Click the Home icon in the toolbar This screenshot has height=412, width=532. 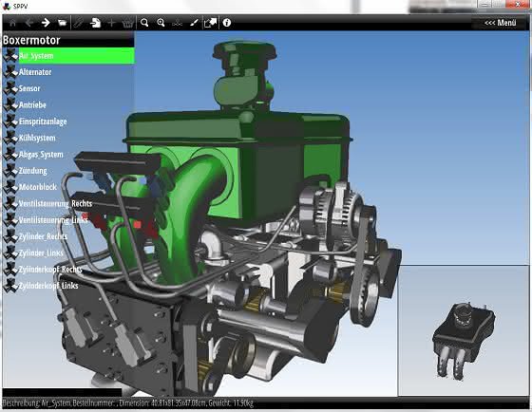pyautogui.click(x=12, y=23)
